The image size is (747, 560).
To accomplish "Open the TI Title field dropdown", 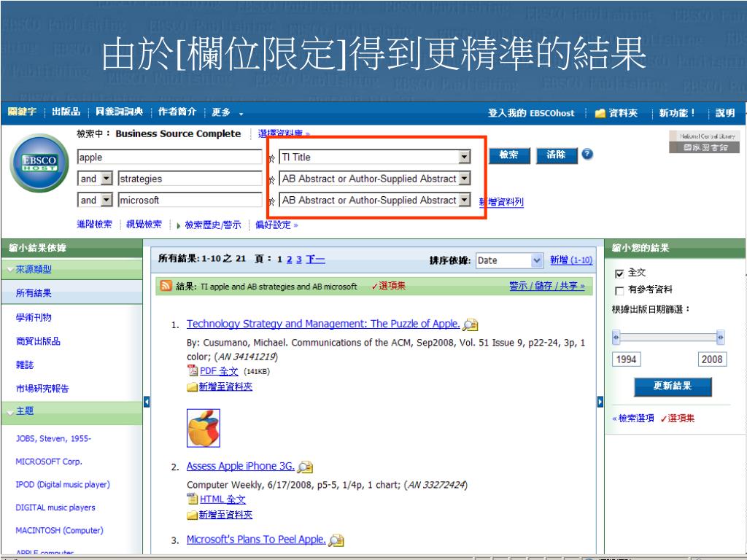I will coord(464,157).
